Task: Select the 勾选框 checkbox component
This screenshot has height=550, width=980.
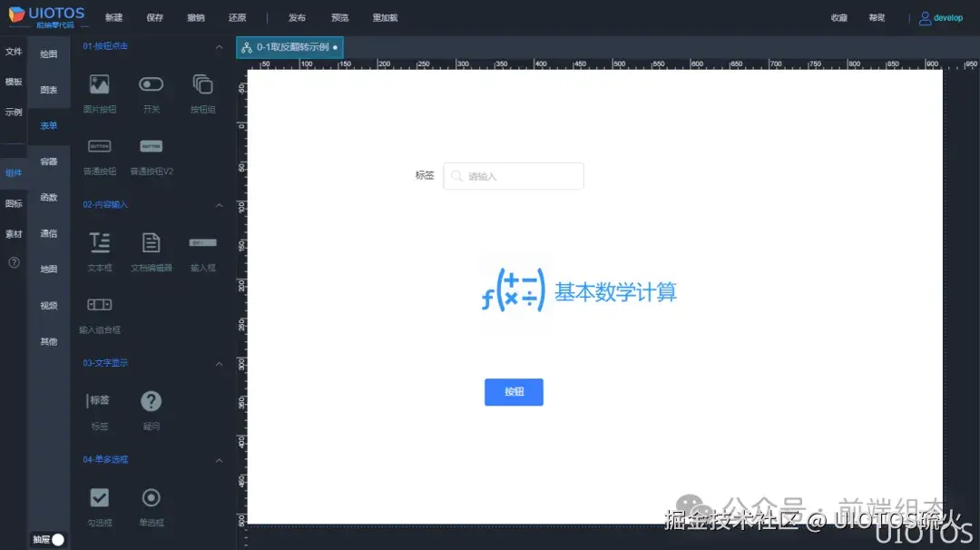Action: point(99,497)
